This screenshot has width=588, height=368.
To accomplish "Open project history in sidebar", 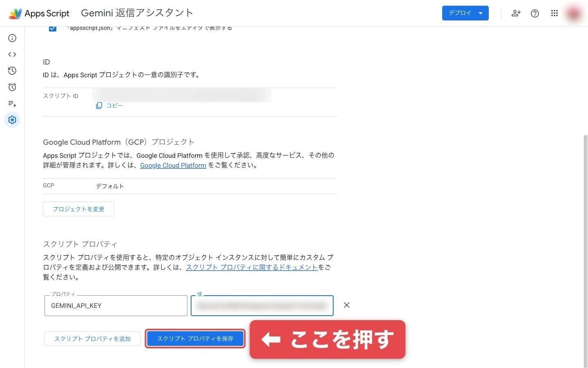I will pyautogui.click(x=12, y=71).
